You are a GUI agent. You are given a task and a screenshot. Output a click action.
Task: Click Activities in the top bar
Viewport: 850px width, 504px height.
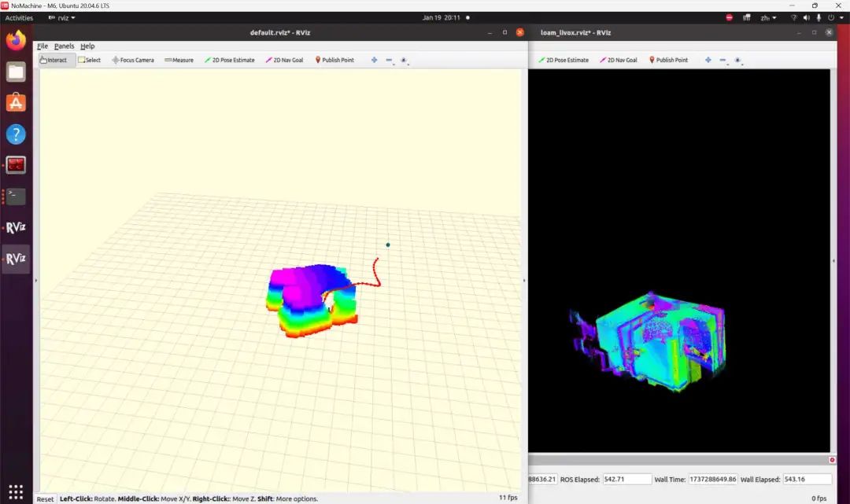(x=19, y=18)
